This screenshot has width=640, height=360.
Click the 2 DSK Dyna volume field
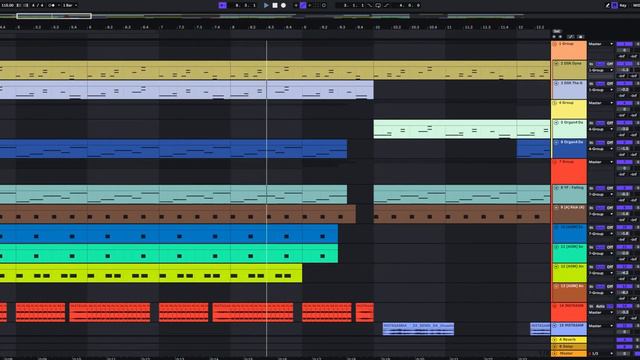[x=624, y=70]
